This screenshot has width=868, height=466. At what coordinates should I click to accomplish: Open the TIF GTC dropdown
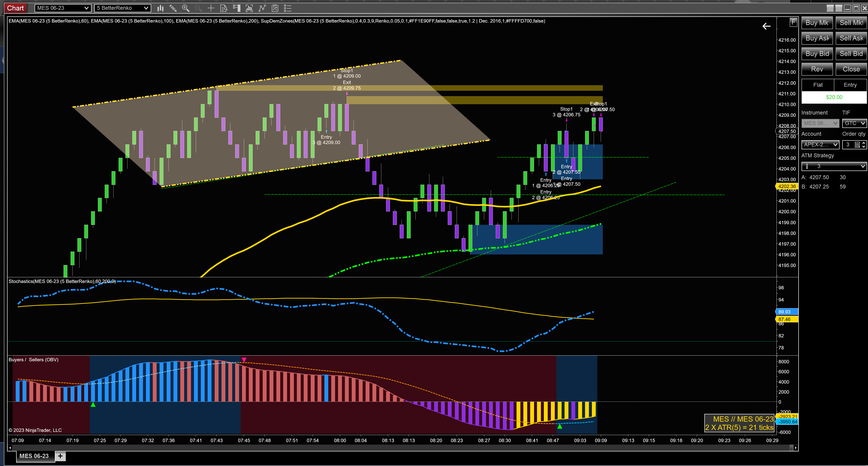click(x=854, y=123)
